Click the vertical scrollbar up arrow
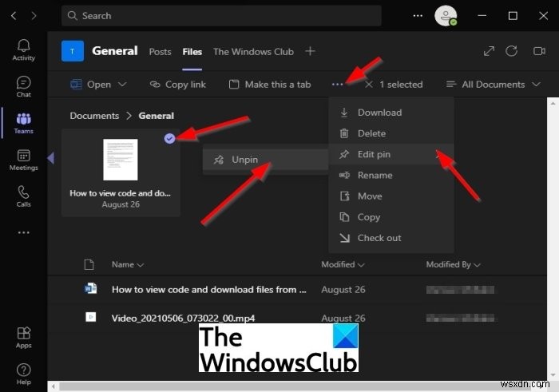The width and height of the screenshot is (559, 392). 553,103
